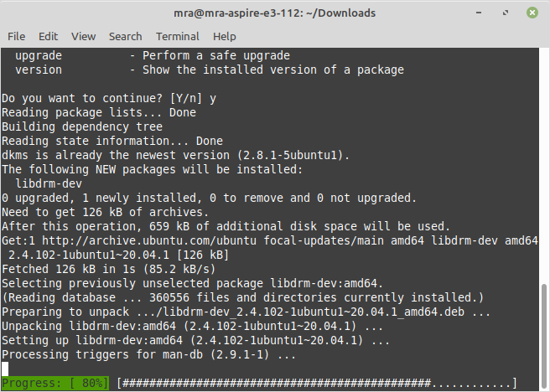Viewport: 550px width, 392px height.
Task: Click the 'Progress: [ 80%]' status label
Action: point(55,383)
